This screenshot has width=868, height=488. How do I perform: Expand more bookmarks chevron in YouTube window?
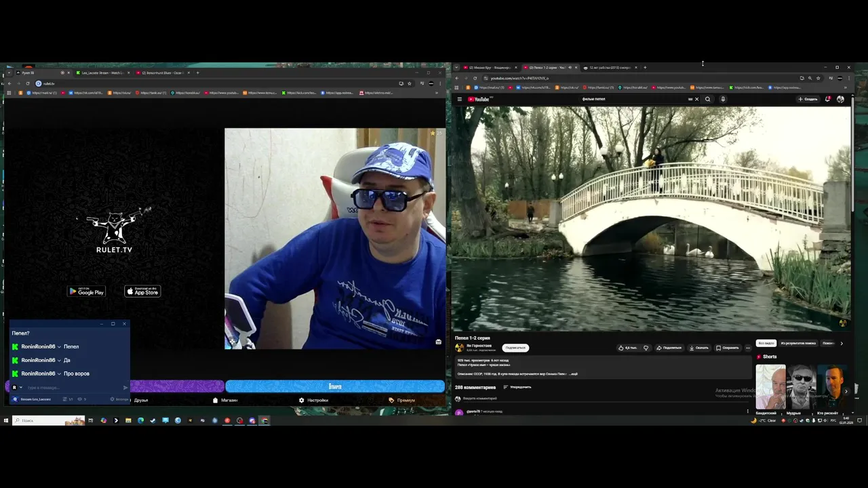click(846, 87)
